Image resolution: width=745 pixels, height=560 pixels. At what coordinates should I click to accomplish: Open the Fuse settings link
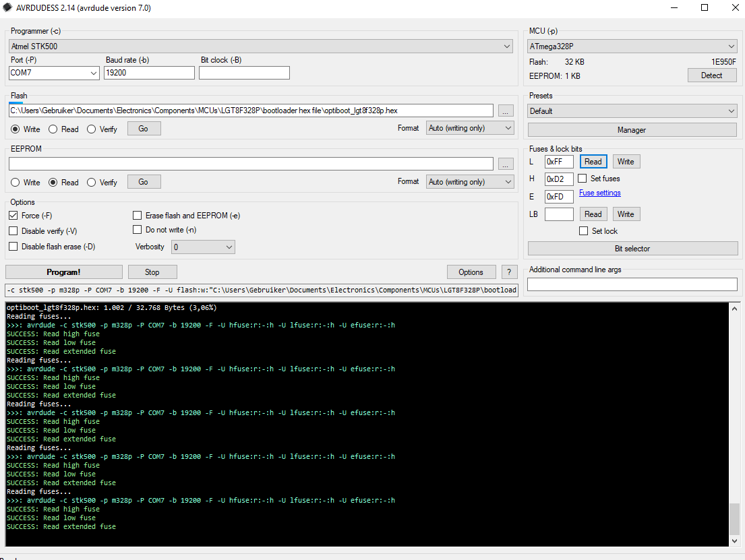[x=599, y=193]
